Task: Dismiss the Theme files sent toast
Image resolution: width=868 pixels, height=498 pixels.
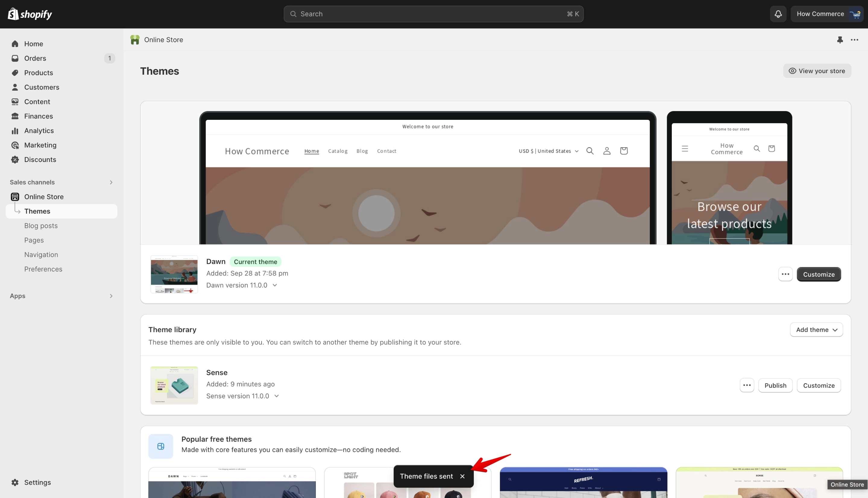Action: click(462, 476)
